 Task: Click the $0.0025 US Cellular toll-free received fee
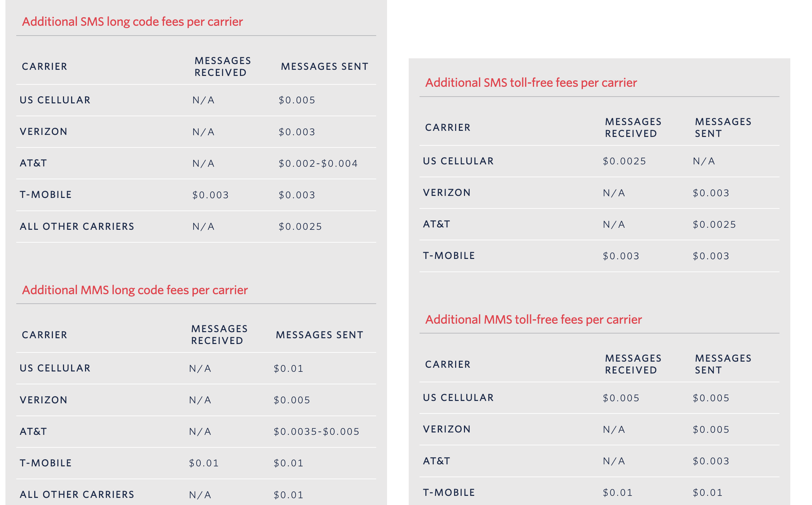click(x=624, y=161)
